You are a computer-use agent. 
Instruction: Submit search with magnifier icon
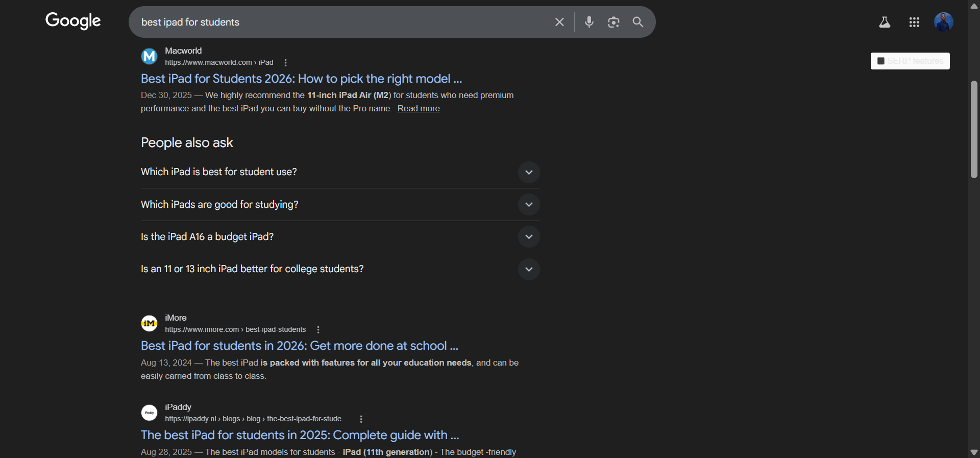(x=638, y=22)
